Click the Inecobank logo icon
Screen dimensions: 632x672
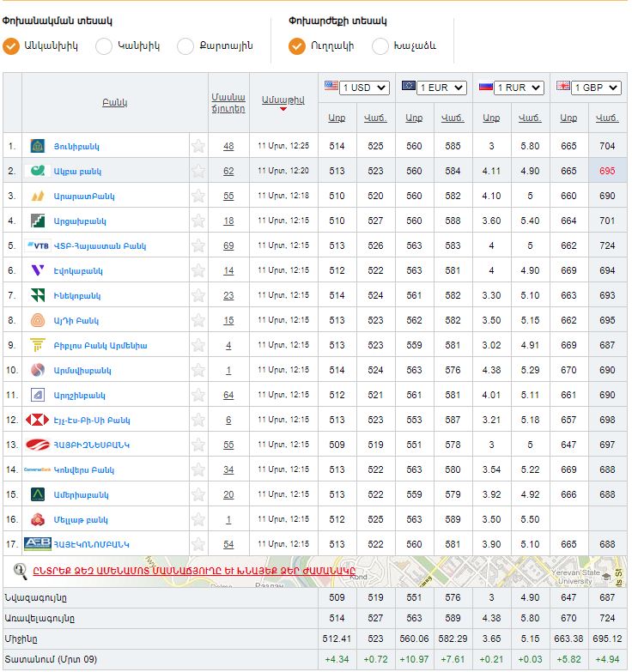point(38,295)
